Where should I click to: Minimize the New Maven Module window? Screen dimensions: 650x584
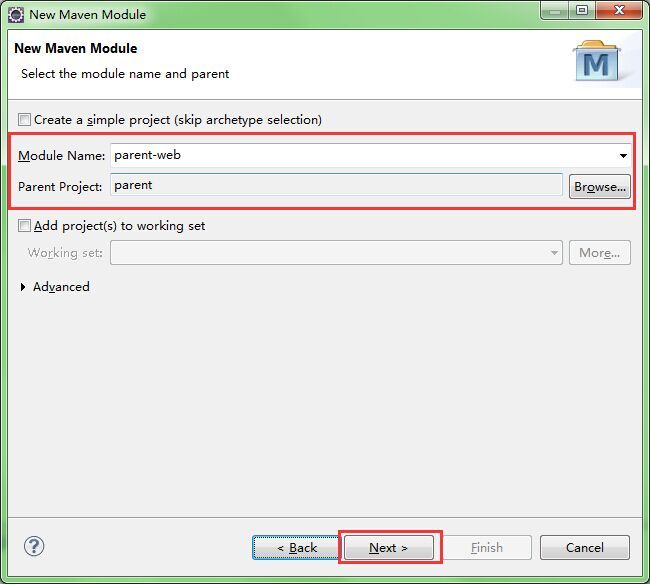[x=555, y=10]
